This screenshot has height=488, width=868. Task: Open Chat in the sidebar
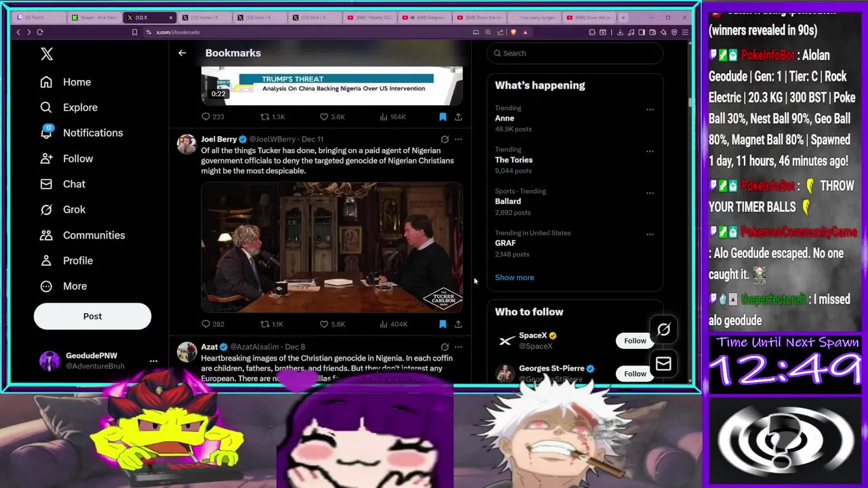(x=62, y=184)
